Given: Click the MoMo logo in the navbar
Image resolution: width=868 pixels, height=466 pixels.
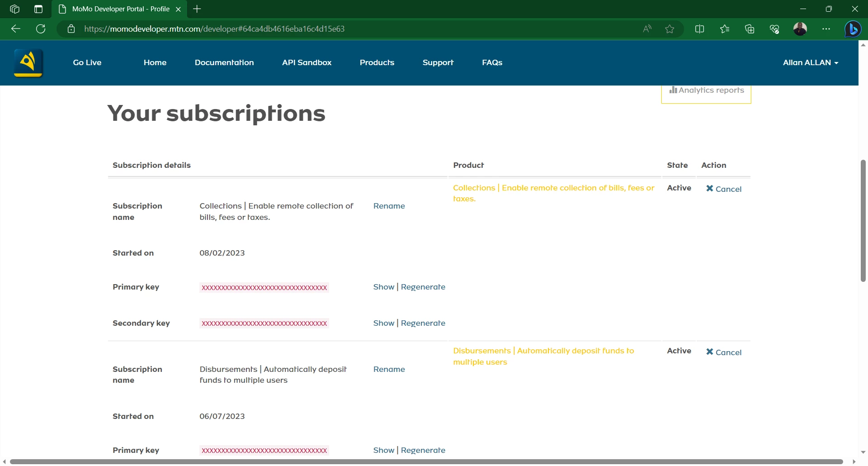Looking at the screenshot, I should (28, 63).
